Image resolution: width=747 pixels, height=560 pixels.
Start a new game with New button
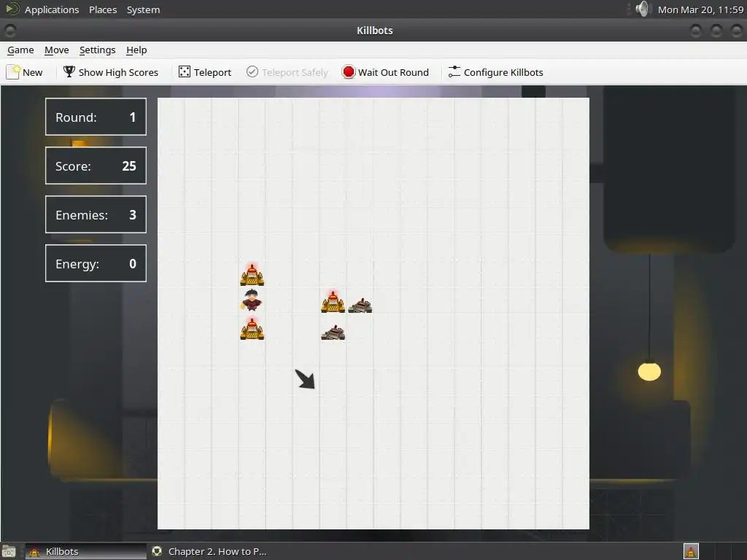click(25, 72)
